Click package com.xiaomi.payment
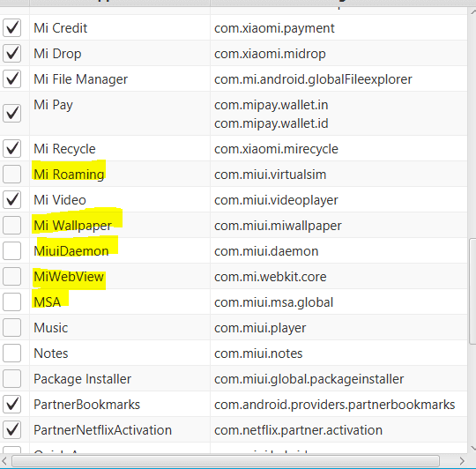 [274, 28]
